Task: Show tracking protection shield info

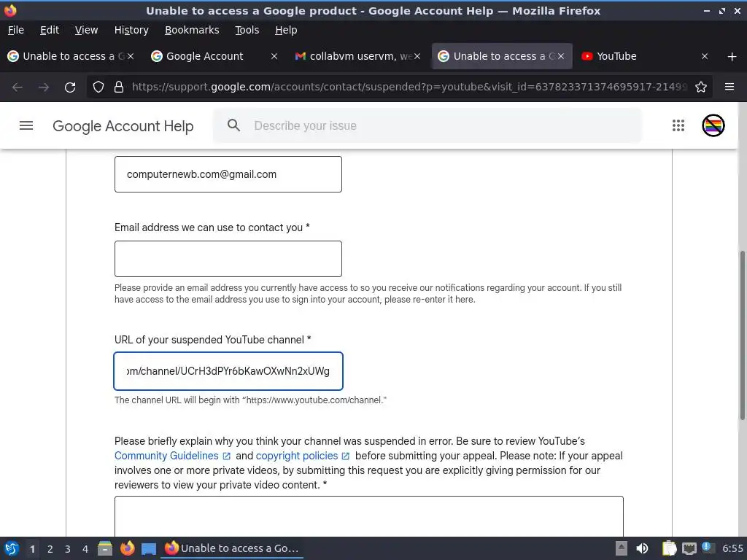Action: pos(98,87)
